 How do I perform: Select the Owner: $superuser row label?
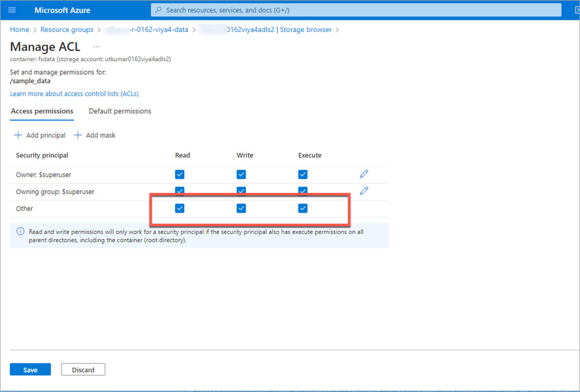pos(44,175)
